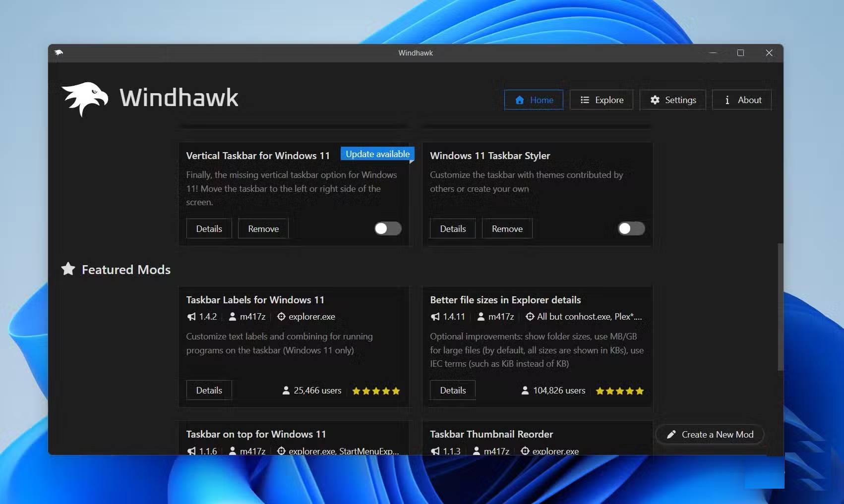
Task: Click Taskbar Thumbnail Reorder title
Action: 491,434
